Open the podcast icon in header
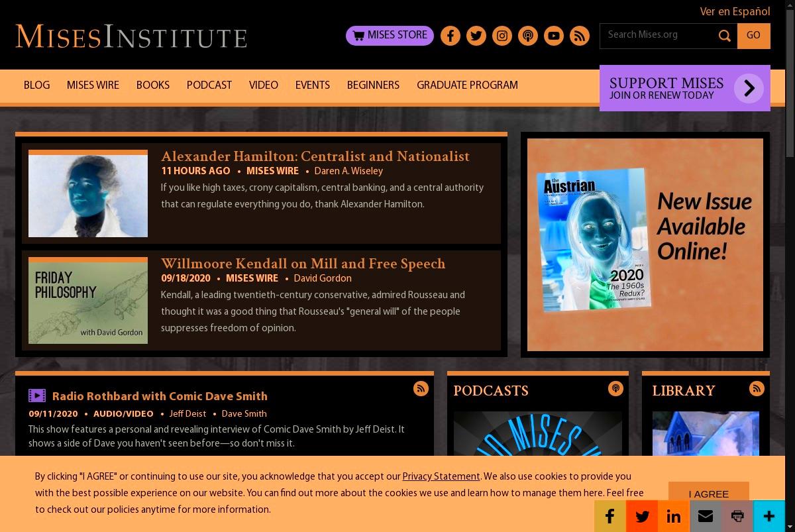The image size is (795, 532). click(528, 36)
